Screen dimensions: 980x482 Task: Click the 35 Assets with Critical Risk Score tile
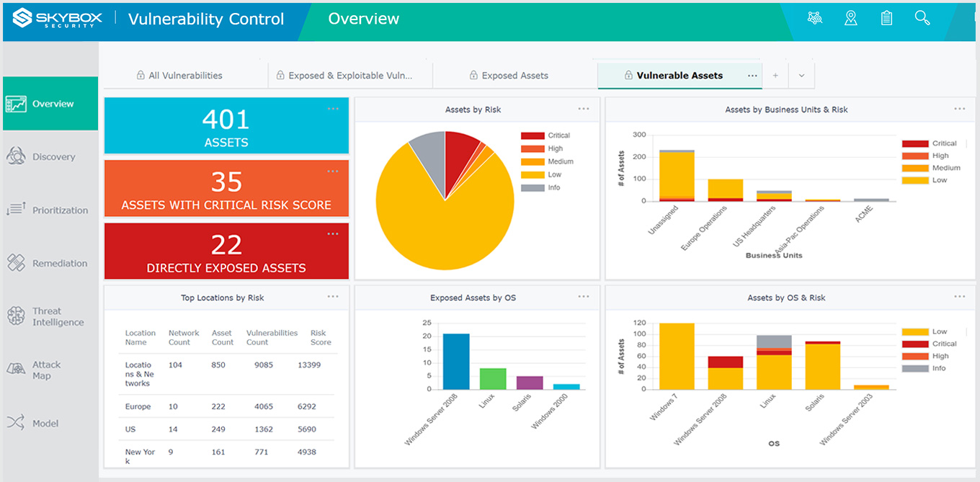226,188
